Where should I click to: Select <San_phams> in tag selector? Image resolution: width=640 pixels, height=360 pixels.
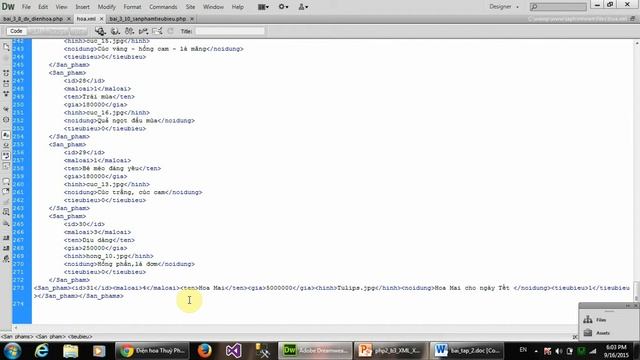pos(17,337)
